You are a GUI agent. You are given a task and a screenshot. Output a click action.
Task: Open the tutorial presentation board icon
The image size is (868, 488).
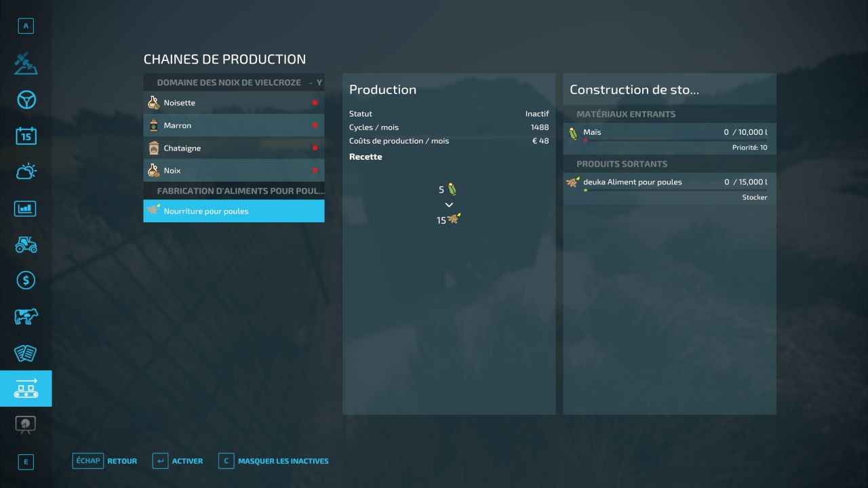pyautogui.click(x=26, y=424)
